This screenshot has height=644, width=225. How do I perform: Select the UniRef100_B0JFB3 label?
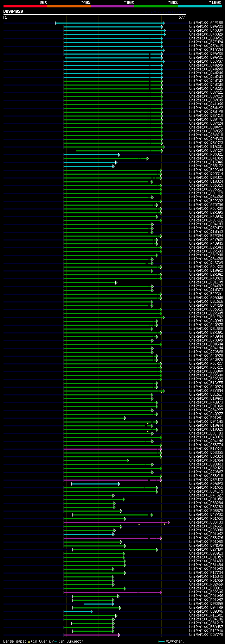click(x=206, y=433)
